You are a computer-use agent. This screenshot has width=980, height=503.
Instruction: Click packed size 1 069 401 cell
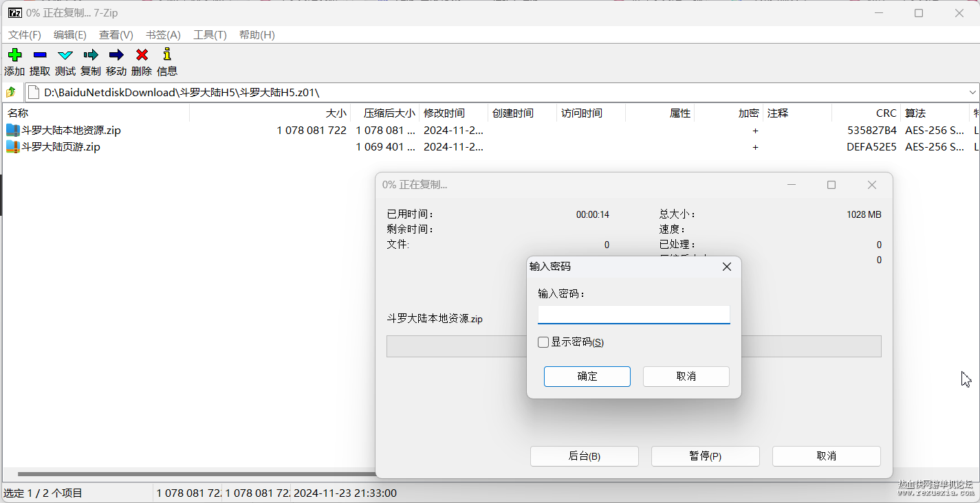[385, 146]
